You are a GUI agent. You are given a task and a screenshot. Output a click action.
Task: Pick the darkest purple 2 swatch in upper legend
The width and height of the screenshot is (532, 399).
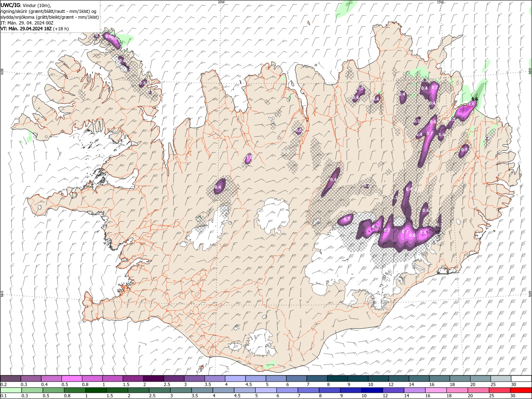coord(153,379)
